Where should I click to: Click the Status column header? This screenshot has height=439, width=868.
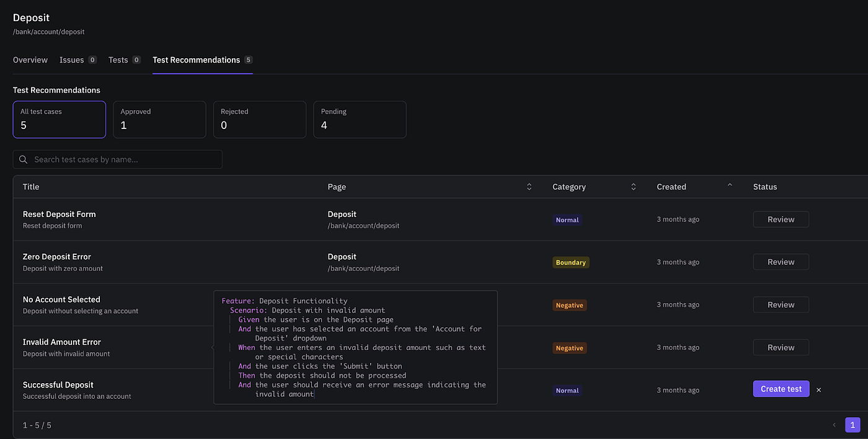[765, 187]
